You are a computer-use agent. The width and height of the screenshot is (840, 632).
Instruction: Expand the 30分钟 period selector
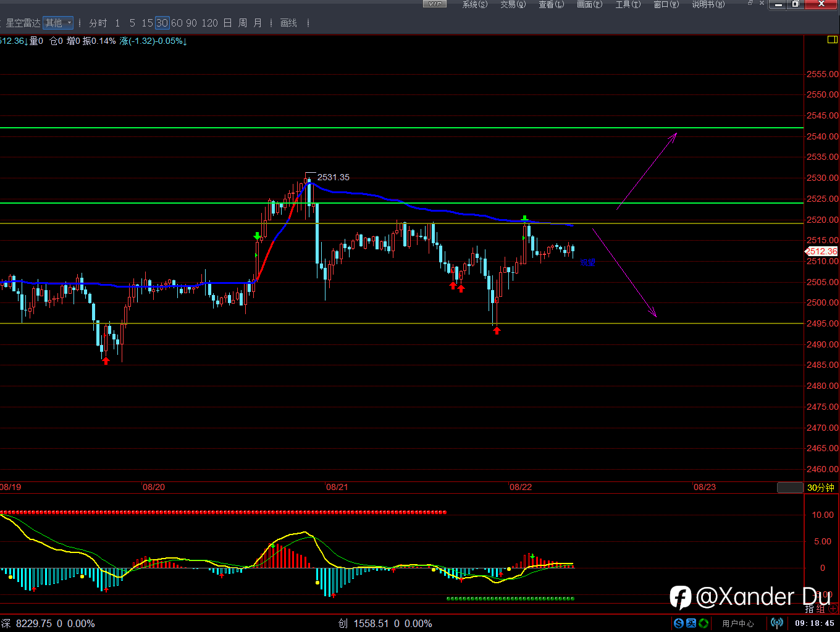coord(821,488)
